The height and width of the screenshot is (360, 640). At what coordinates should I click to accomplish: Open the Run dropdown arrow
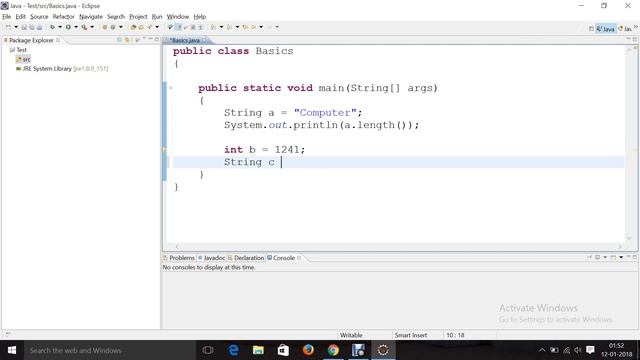pos(76,27)
